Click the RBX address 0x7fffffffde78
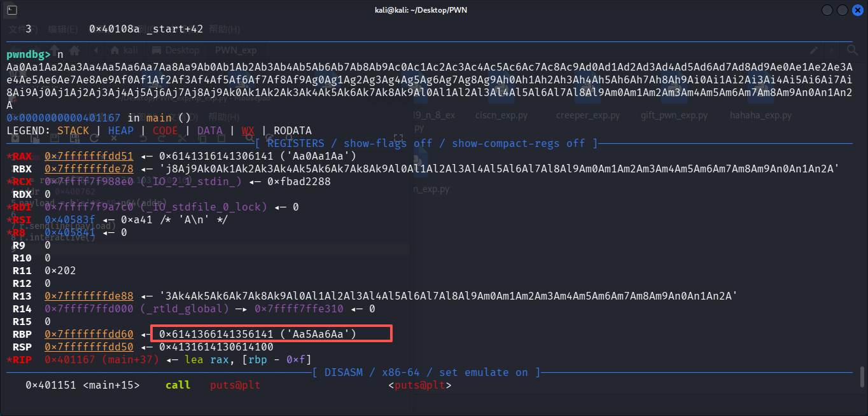This screenshot has height=416, width=868. coord(89,169)
